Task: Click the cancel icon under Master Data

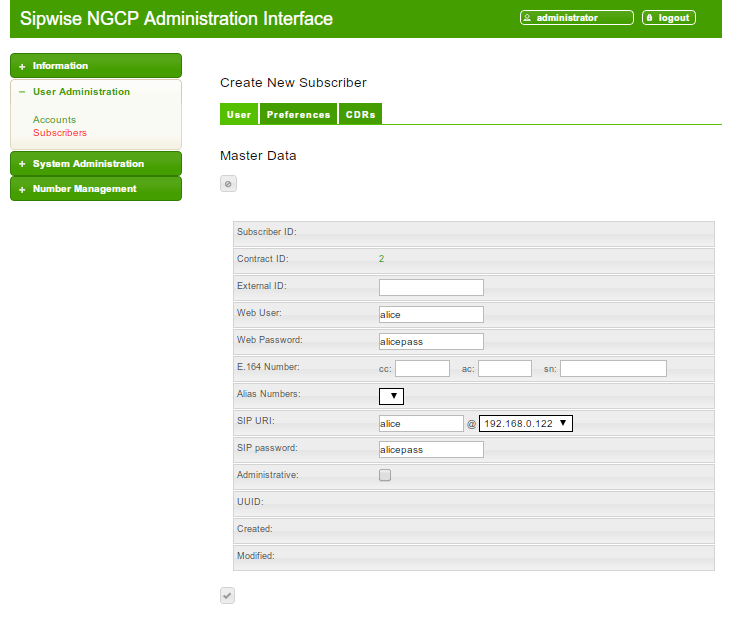Action: (x=228, y=184)
